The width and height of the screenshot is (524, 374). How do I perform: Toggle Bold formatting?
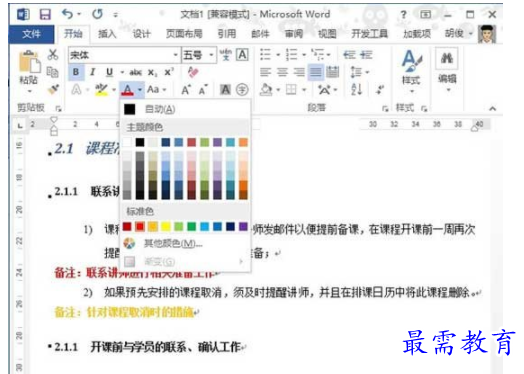click(76, 72)
